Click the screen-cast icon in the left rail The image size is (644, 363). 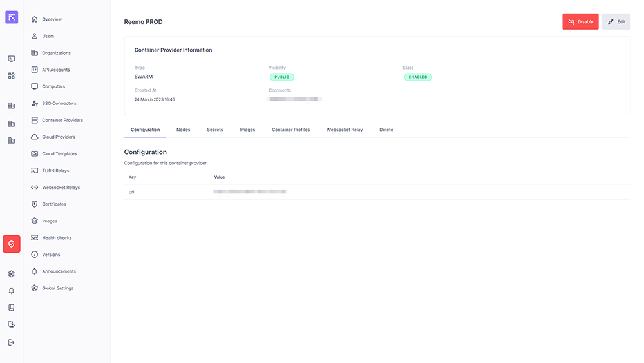click(x=12, y=59)
